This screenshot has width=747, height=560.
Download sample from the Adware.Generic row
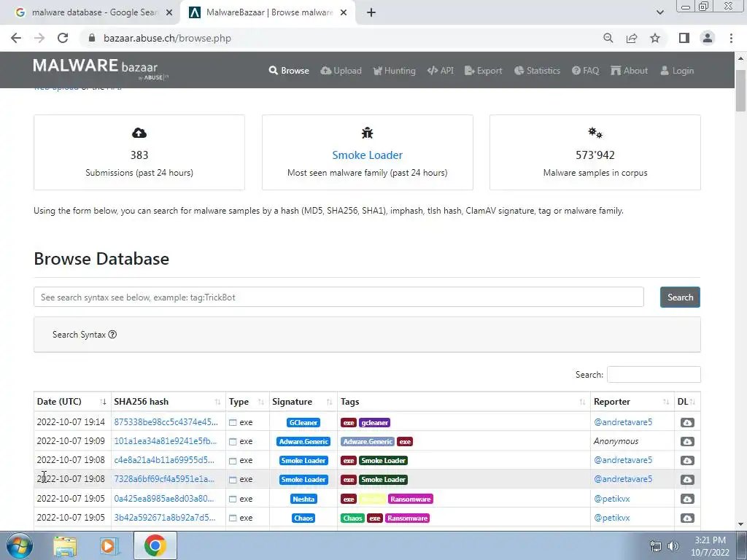point(687,441)
